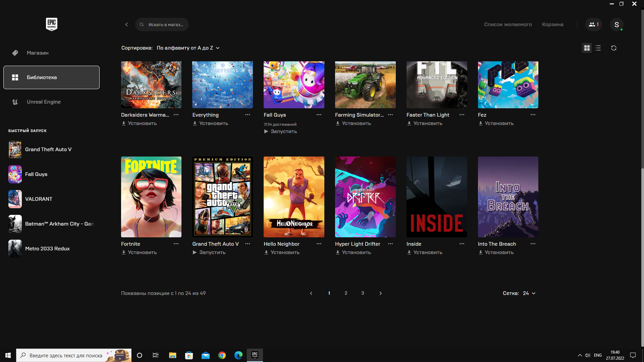Open the Hyper Light Drifter cover thumbnail

coord(365,197)
